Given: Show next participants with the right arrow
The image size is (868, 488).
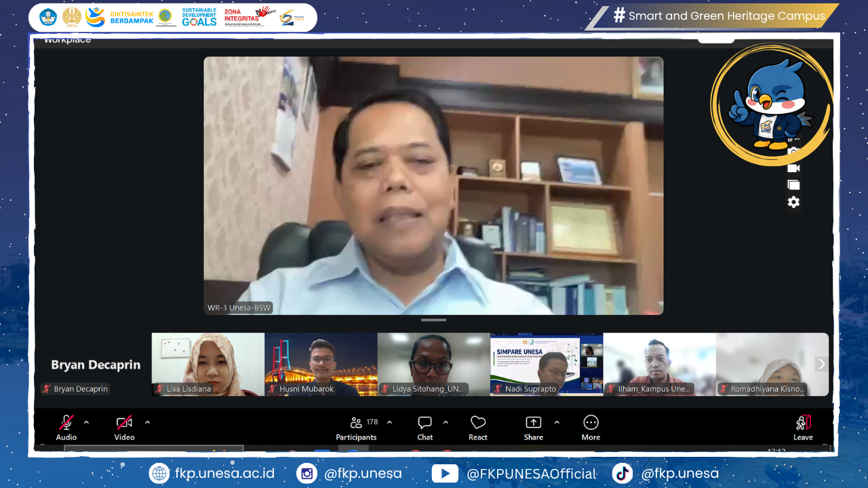Looking at the screenshot, I should coord(821,364).
